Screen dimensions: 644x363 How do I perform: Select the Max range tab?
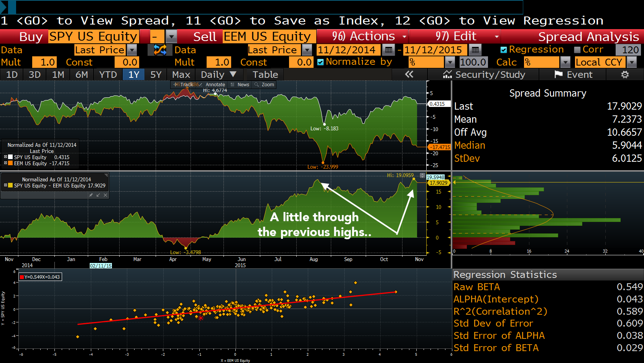181,75
